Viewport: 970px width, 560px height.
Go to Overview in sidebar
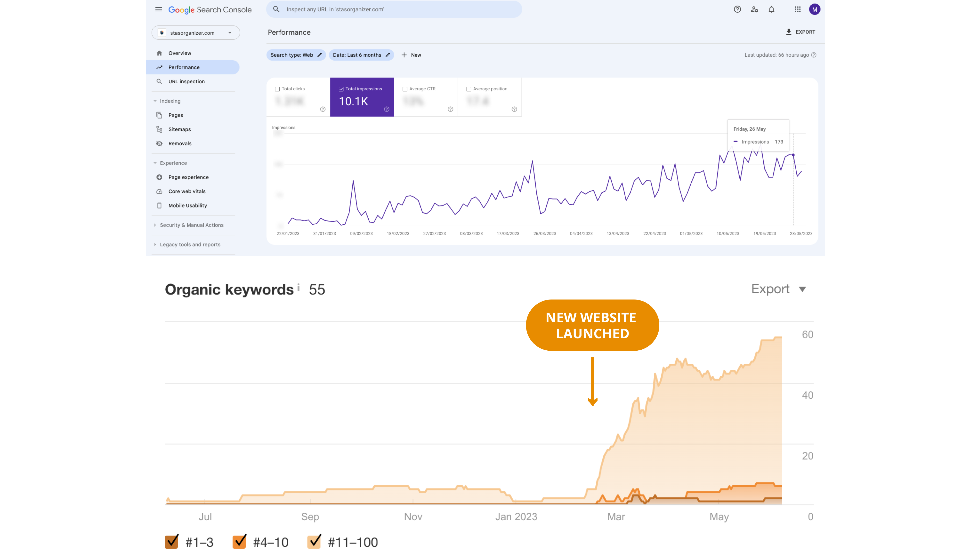(x=193, y=53)
